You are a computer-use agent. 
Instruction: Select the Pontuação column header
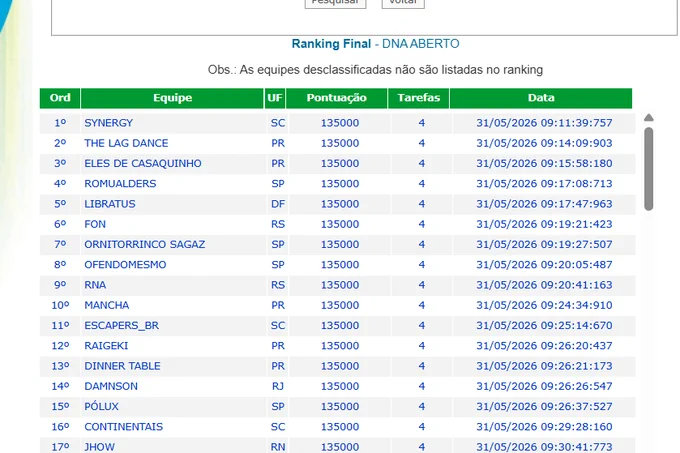click(x=337, y=98)
